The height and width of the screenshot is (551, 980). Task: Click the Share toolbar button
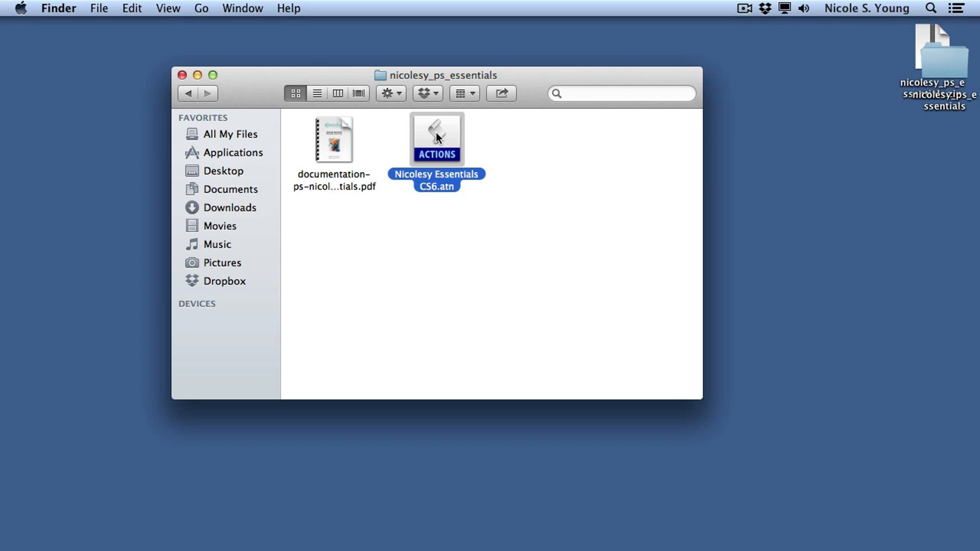[501, 93]
